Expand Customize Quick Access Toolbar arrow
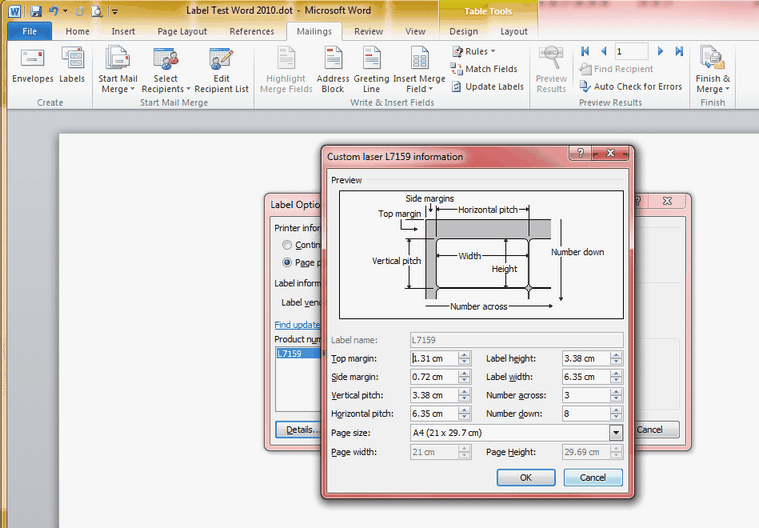The width and height of the screenshot is (759, 528). click(x=115, y=11)
